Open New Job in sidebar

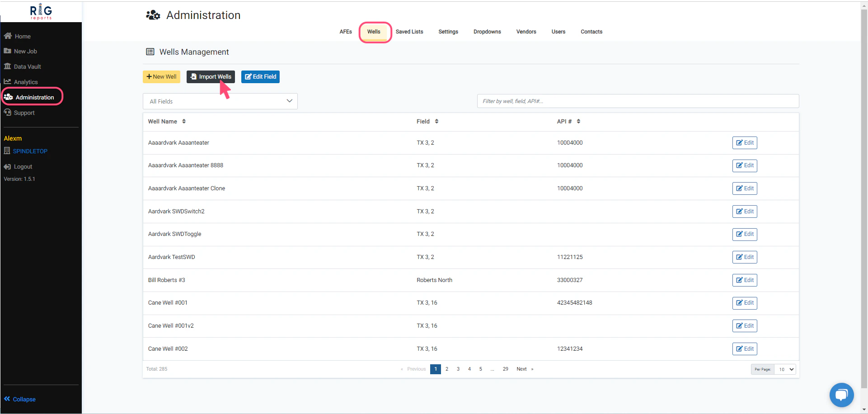(20, 51)
